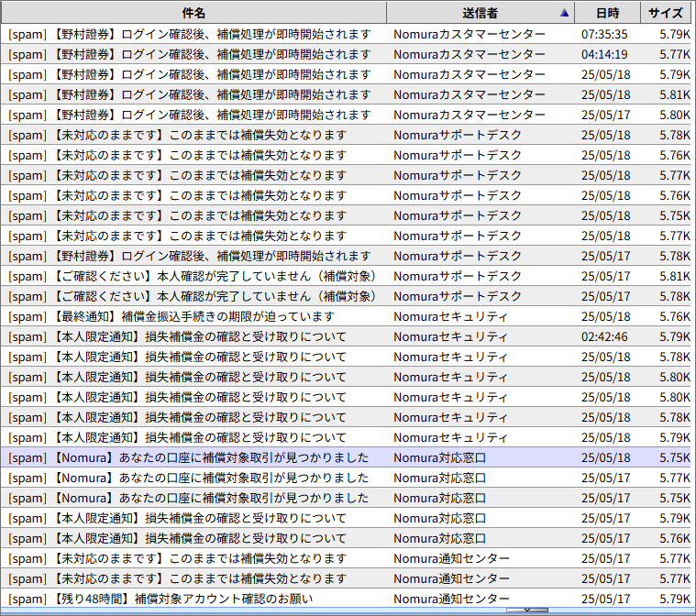Click the sort arrow in 送信者 header
696x616 pixels.
pyautogui.click(x=564, y=13)
